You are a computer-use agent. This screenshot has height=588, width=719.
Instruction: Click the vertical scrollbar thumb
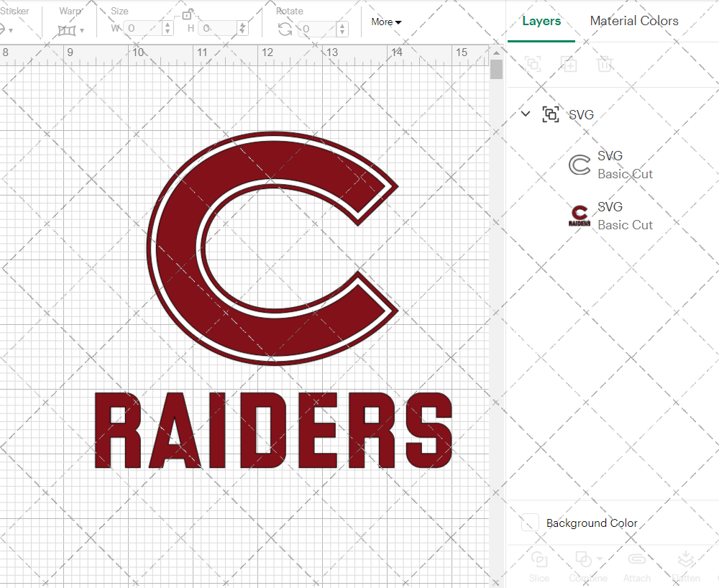click(x=496, y=70)
